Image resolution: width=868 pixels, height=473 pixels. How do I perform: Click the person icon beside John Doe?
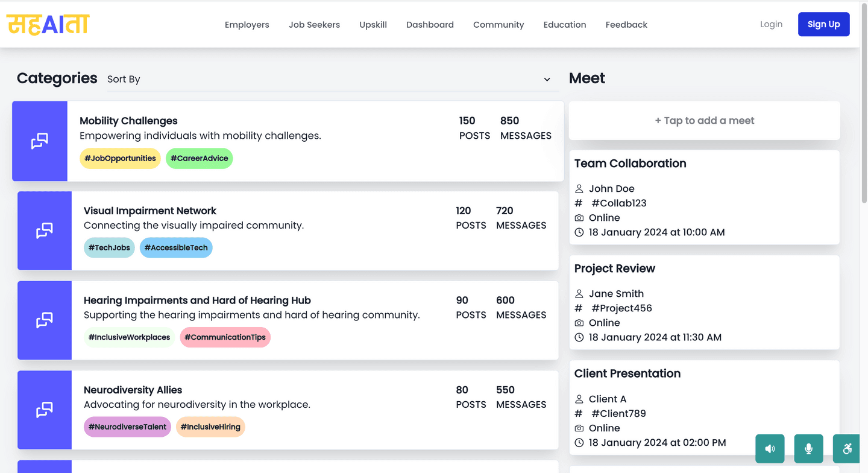coord(579,189)
